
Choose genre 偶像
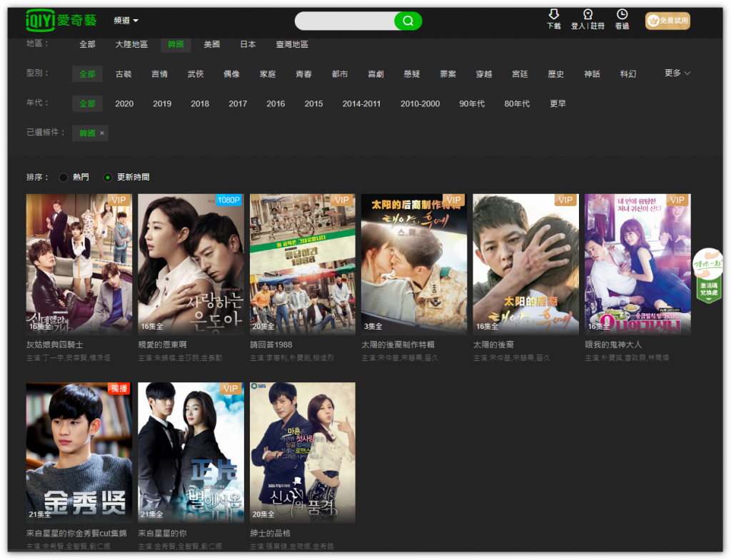(232, 74)
